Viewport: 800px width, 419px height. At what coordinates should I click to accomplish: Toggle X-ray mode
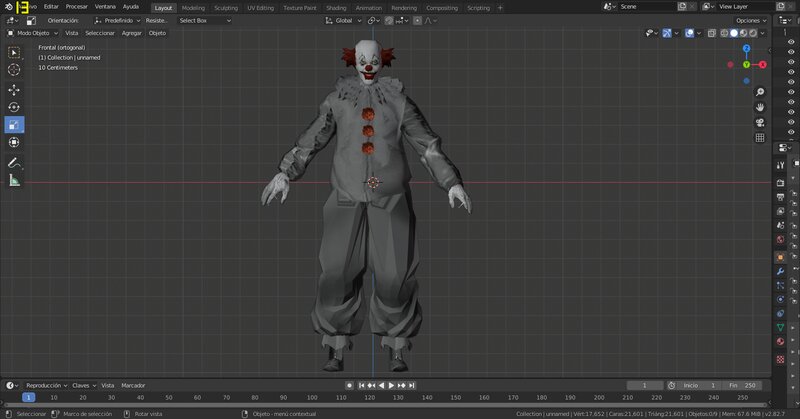[712, 33]
